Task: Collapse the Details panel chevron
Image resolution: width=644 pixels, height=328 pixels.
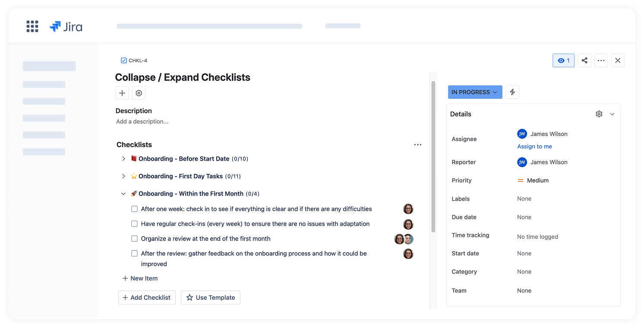Action: [x=612, y=114]
